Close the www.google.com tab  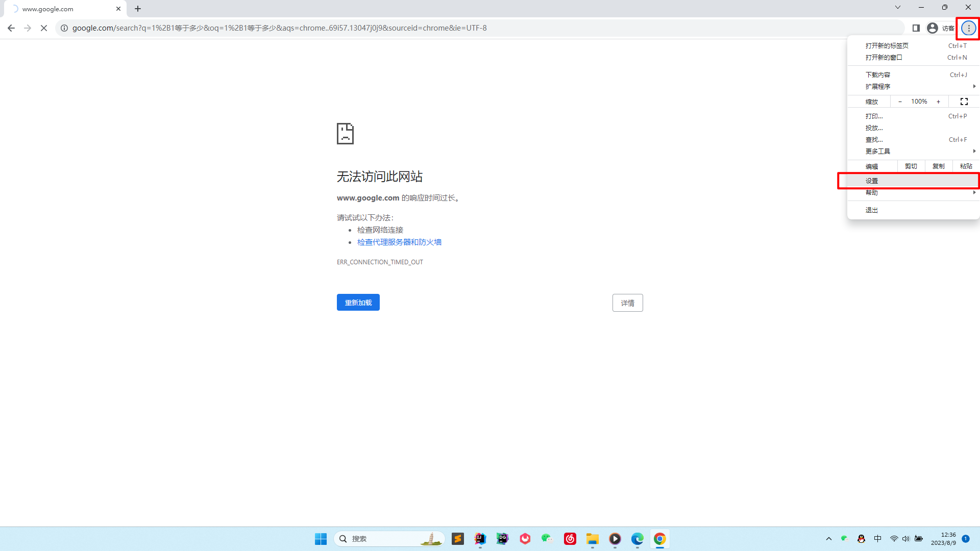tap(118, 9)
